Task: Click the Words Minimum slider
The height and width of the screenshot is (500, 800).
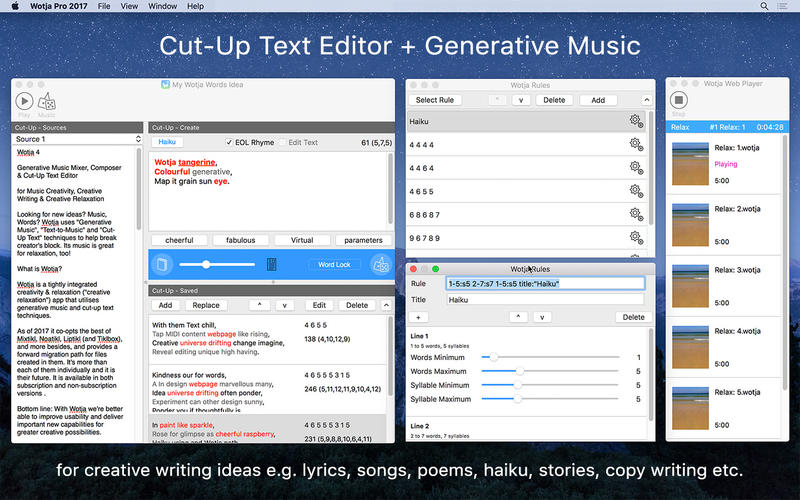Action: (551, 357)
